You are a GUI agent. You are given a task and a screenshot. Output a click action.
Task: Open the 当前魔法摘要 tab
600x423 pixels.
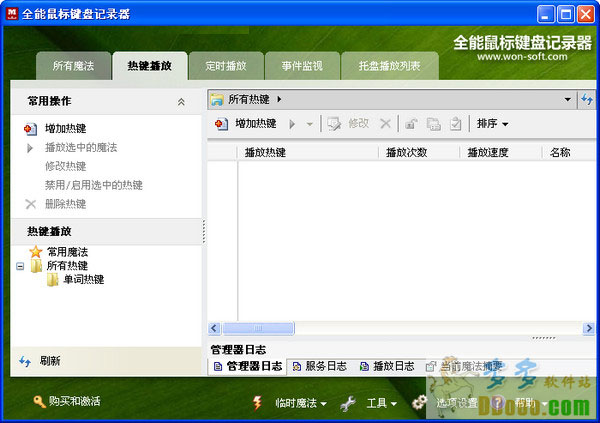464,366
